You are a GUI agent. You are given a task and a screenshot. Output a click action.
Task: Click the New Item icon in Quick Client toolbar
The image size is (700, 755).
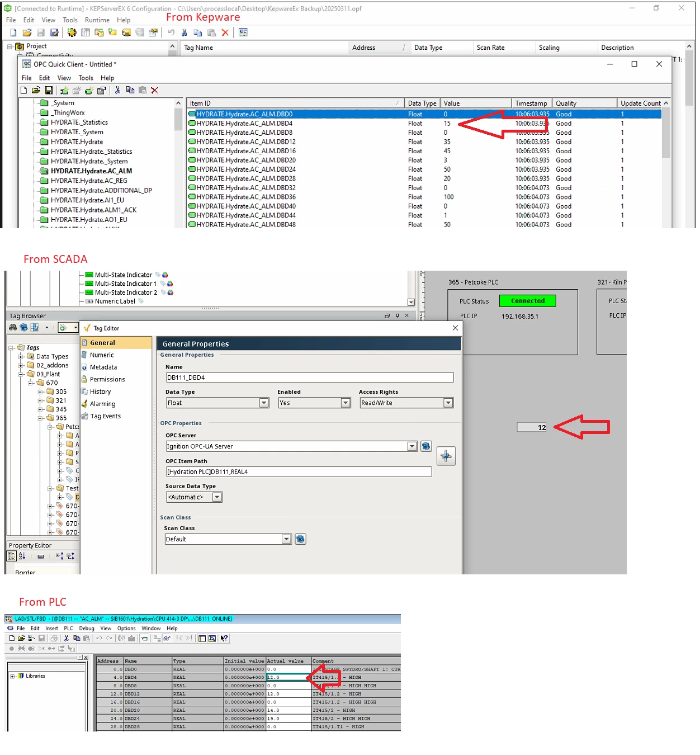(89, 90)
